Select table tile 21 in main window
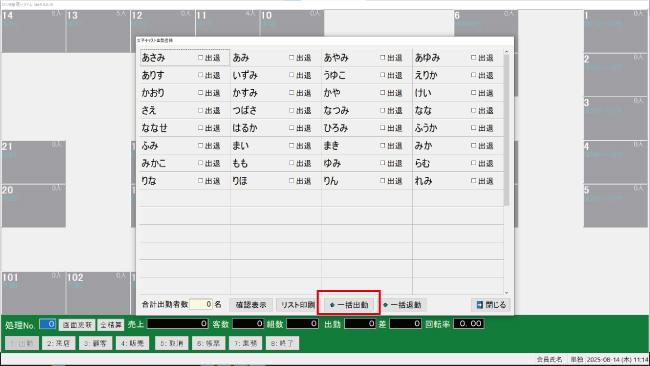 (33, 162)
